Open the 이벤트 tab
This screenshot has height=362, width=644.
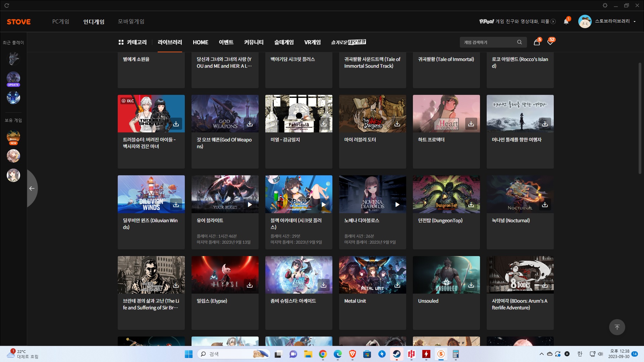226,42
